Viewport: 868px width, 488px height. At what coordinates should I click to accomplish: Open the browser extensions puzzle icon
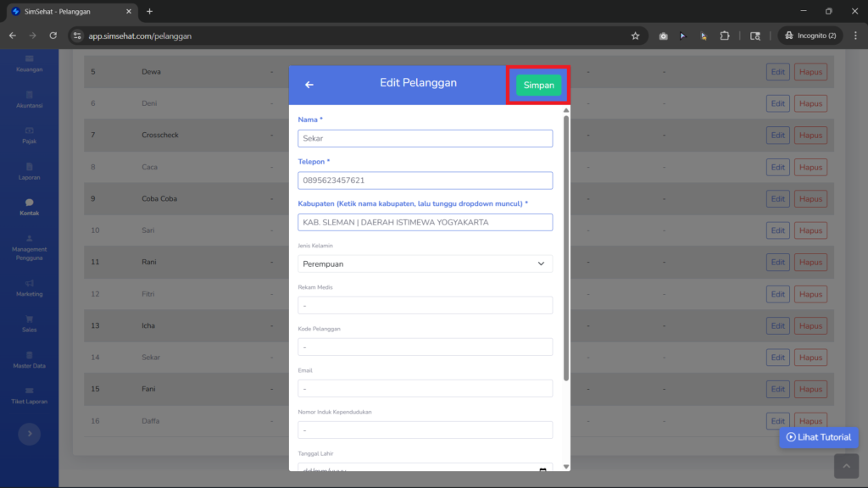[x=725, y=36]
